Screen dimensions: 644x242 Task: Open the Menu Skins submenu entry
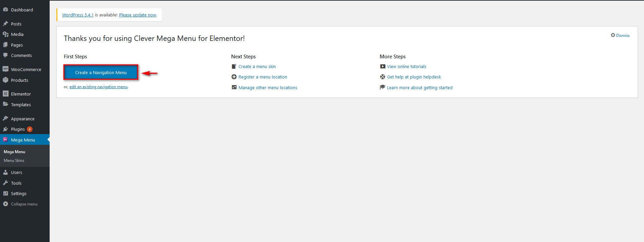point(14,161)
